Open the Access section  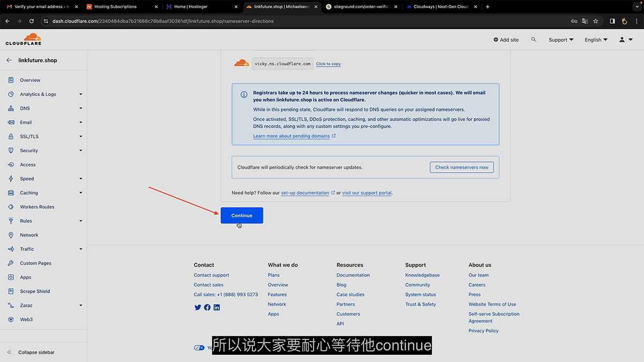28,165
